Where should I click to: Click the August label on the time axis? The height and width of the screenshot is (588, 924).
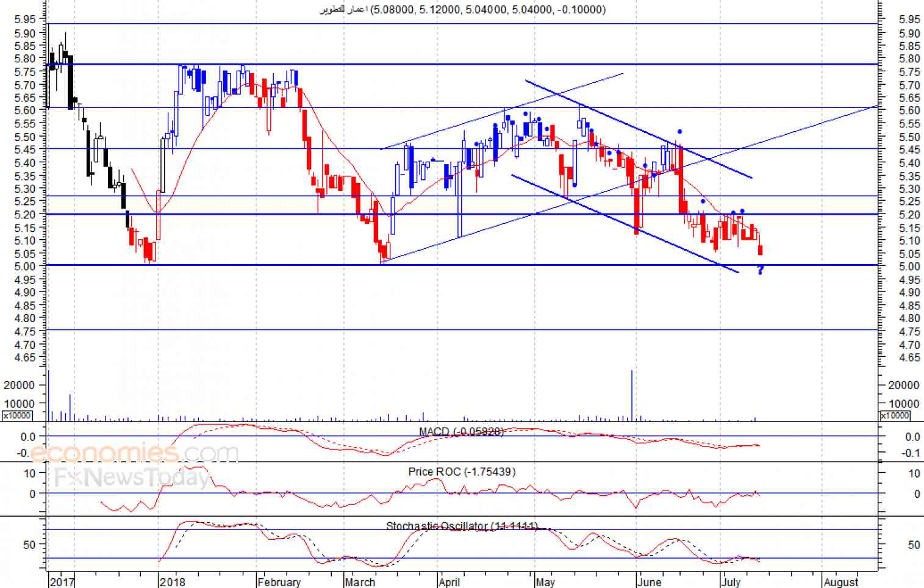click(841, 581)
